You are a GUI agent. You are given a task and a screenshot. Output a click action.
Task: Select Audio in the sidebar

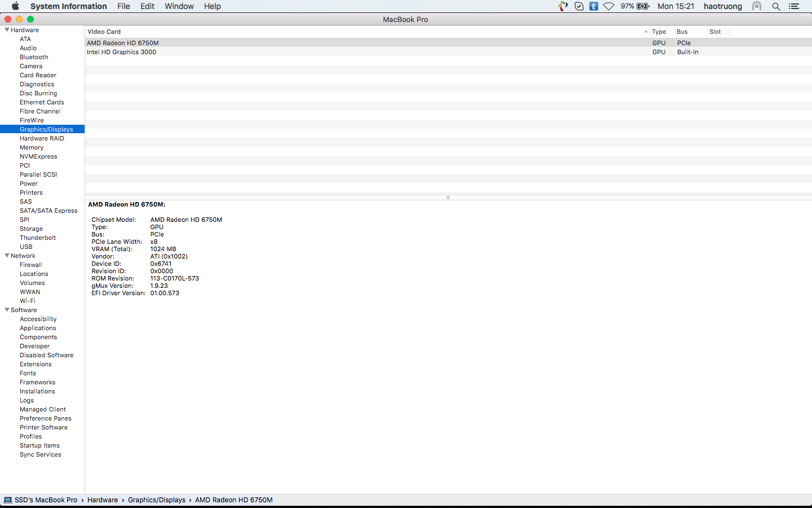(x=28, y=48)
